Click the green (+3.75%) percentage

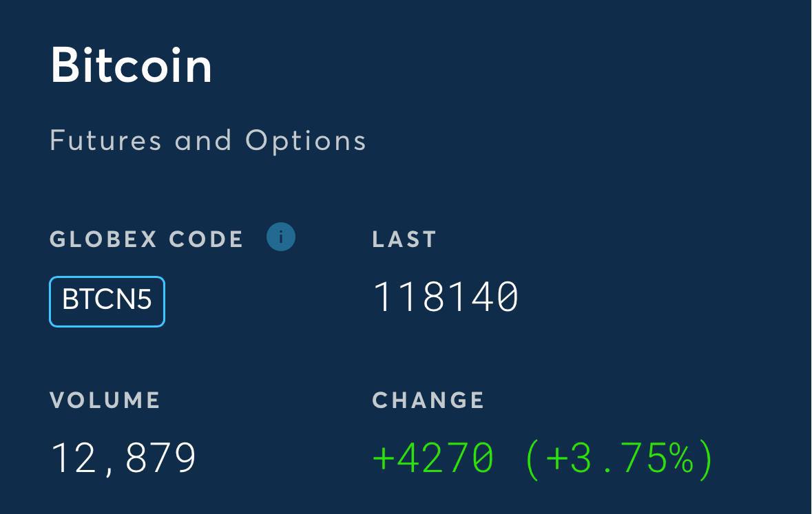pos(619,459)
